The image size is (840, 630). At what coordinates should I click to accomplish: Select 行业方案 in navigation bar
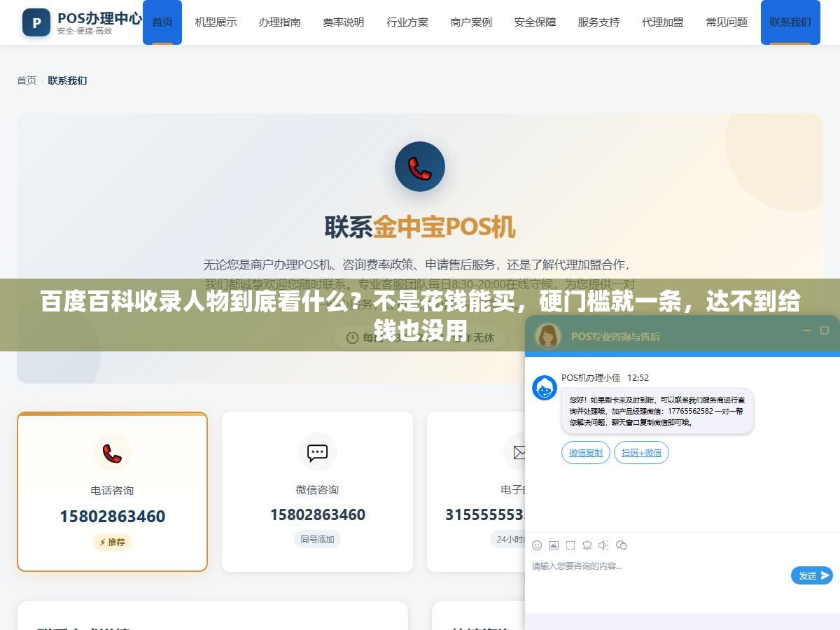click(407, 22)
